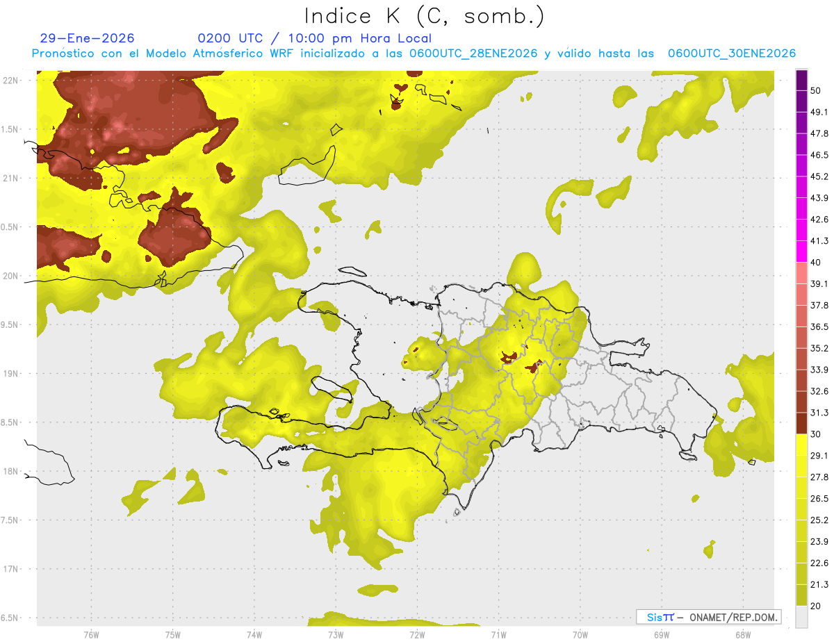The width and height of the screenshot is (834, 644).
Task: Select the longitude label "72W"
Action: click(417, 634)
